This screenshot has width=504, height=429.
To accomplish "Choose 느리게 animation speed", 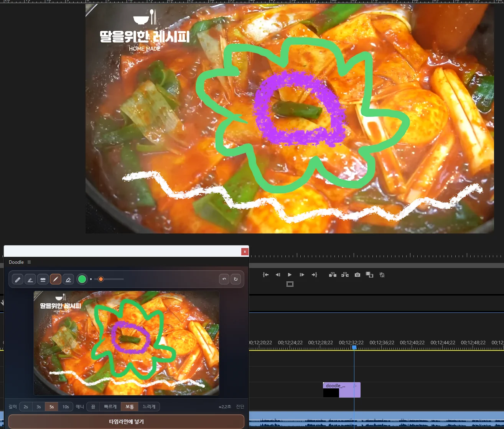I will point(149,407).
